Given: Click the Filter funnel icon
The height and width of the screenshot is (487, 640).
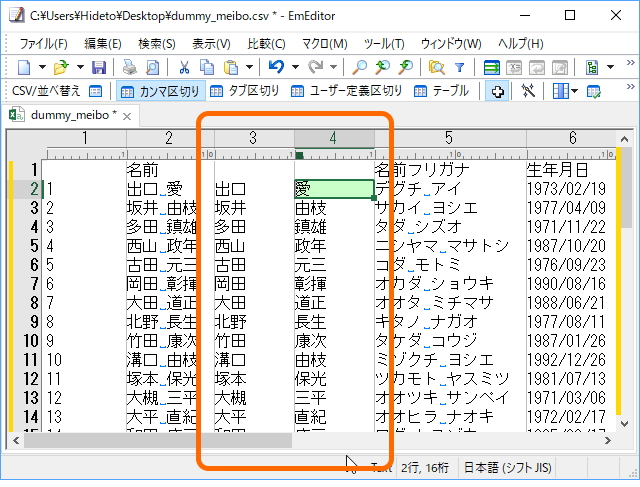Looking at the screenshot, I should click(460, 67).
